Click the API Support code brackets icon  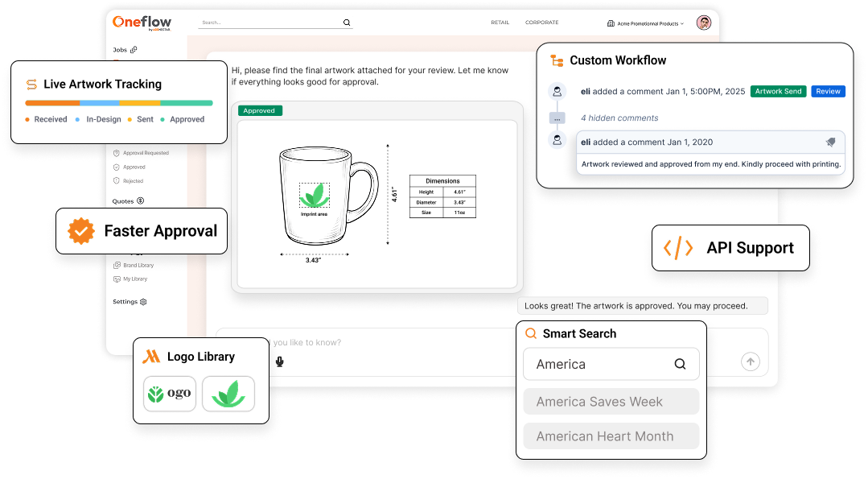pos(678,247)
